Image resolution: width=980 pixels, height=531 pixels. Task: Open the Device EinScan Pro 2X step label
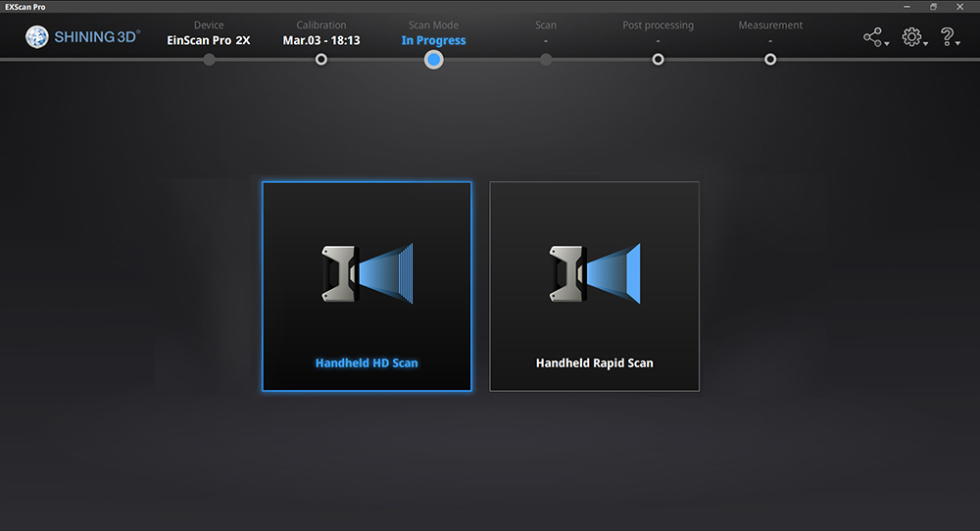[x=209, y=40]
